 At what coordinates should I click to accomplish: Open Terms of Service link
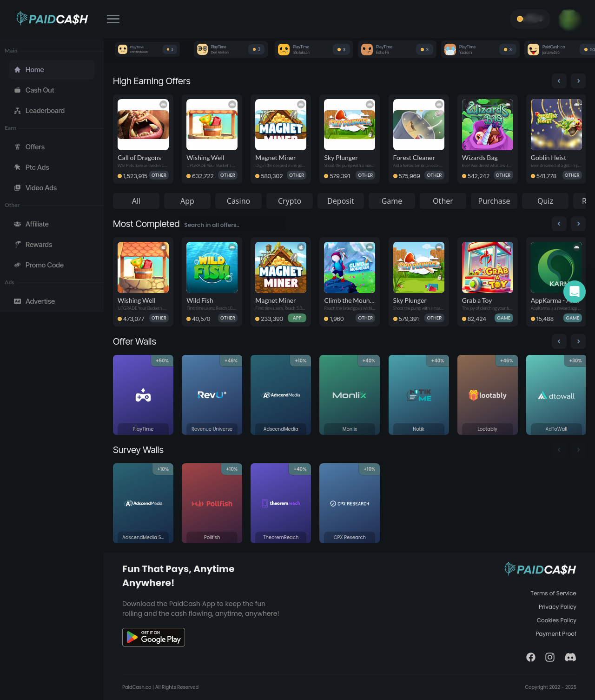(553, 593)
